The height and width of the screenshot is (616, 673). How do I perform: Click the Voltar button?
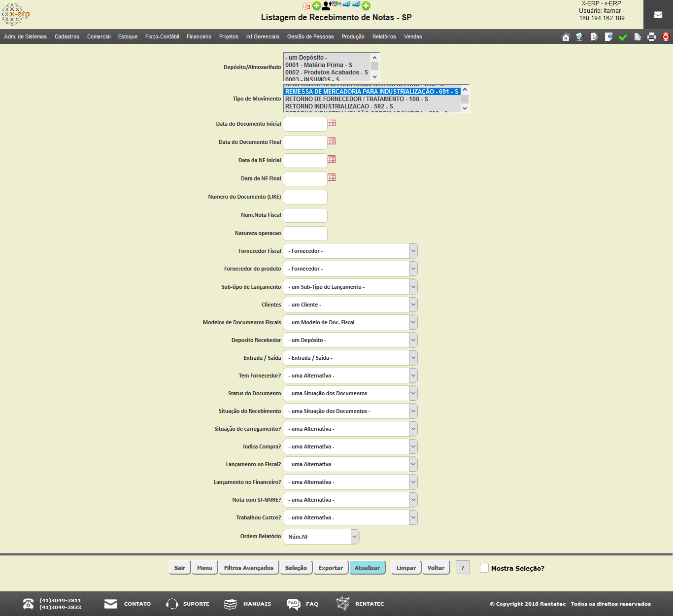tap(436, 568)
